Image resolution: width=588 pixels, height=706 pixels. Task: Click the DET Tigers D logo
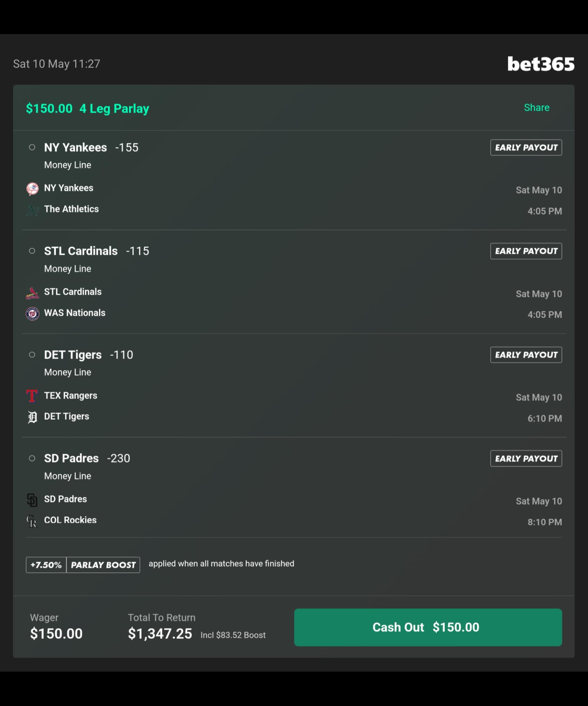32,417
